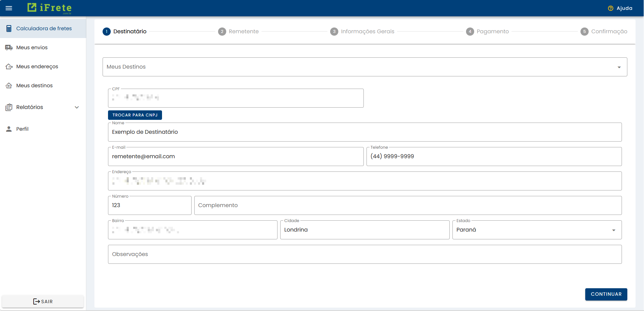
Task: Go to step 2 Remetente
Action: [x=238, y=32]
